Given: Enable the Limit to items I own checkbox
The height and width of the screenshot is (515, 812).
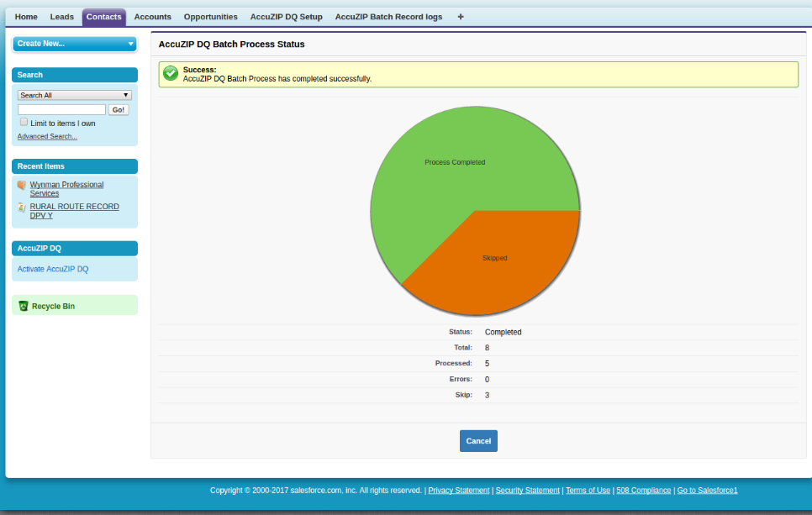Looking at the screenshot, I should click(x=24, y=122).
